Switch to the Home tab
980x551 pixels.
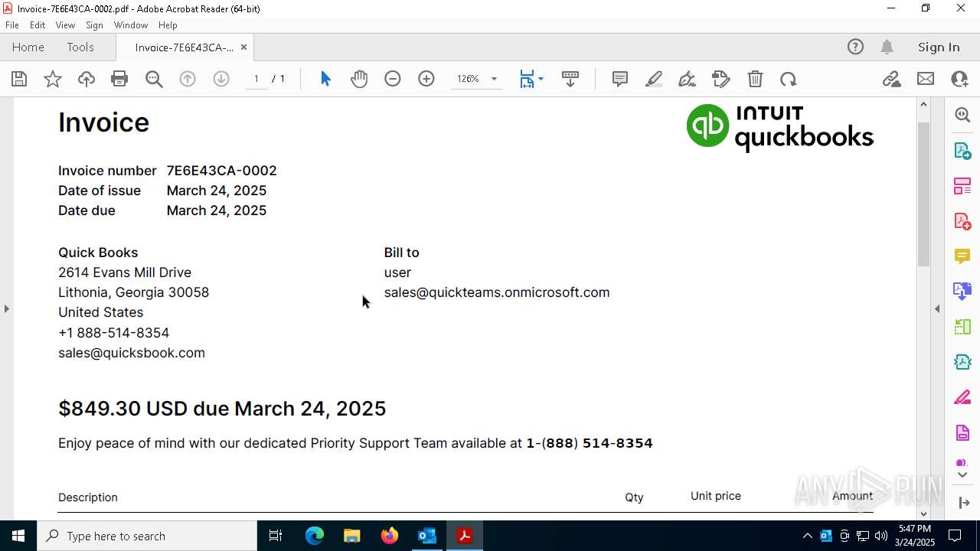pos(28,47)
